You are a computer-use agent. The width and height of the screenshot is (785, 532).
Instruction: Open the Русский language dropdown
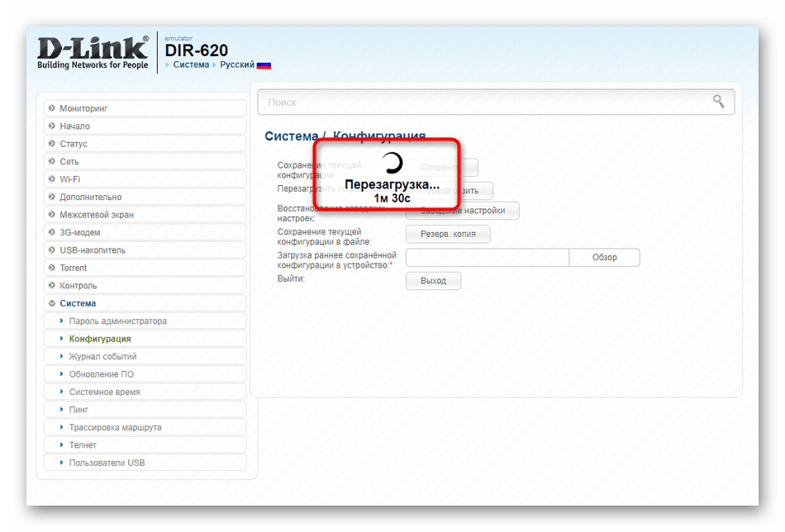(236, 65)
